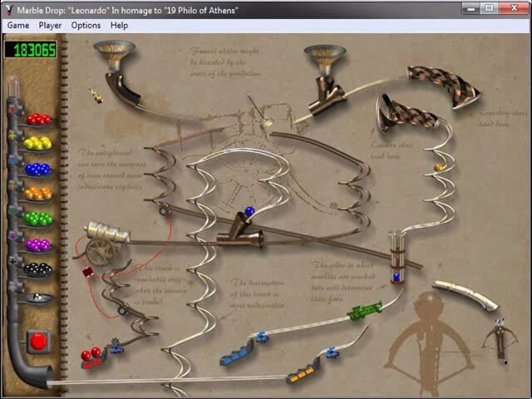The image size is (532, 399).
Task: Click the Marble Drop title bar icon
Action: pyautogui.click(x=9, y=10)
